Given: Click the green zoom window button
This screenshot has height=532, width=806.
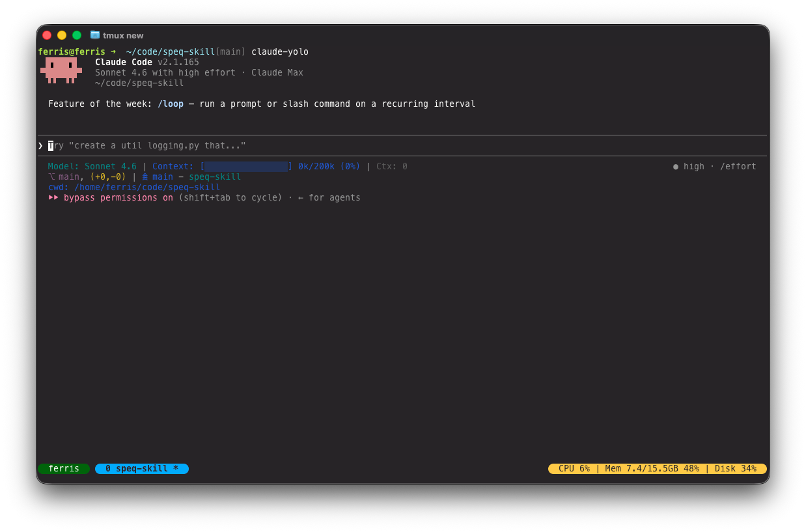Looking at the screenshot, I should 77,35.
